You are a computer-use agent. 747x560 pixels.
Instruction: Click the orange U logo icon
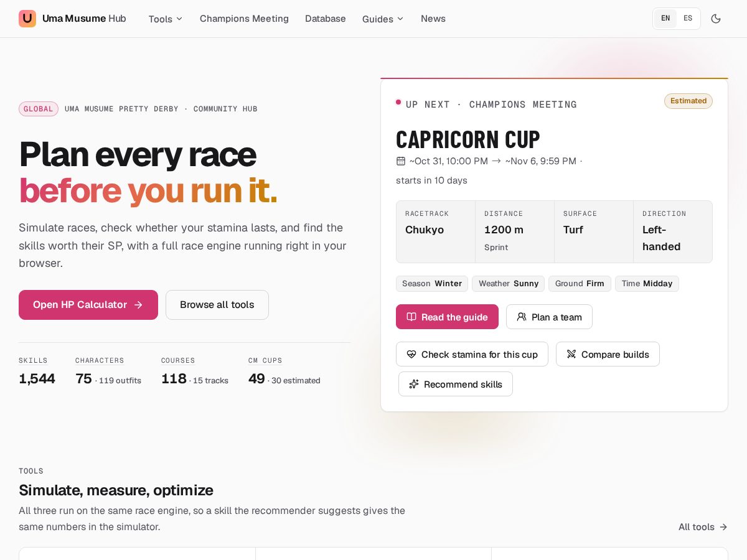27,19
